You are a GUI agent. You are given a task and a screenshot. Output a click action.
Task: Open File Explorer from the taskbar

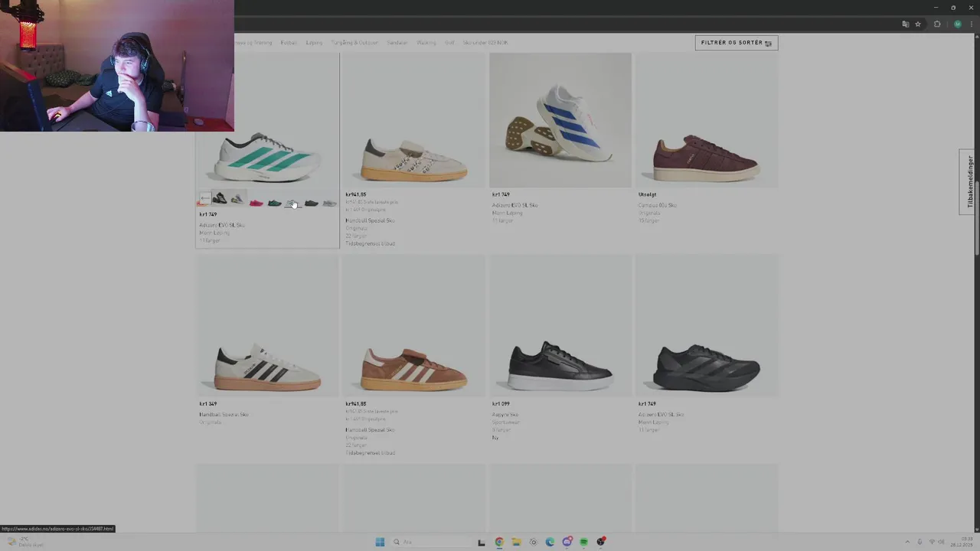point(516,542)
